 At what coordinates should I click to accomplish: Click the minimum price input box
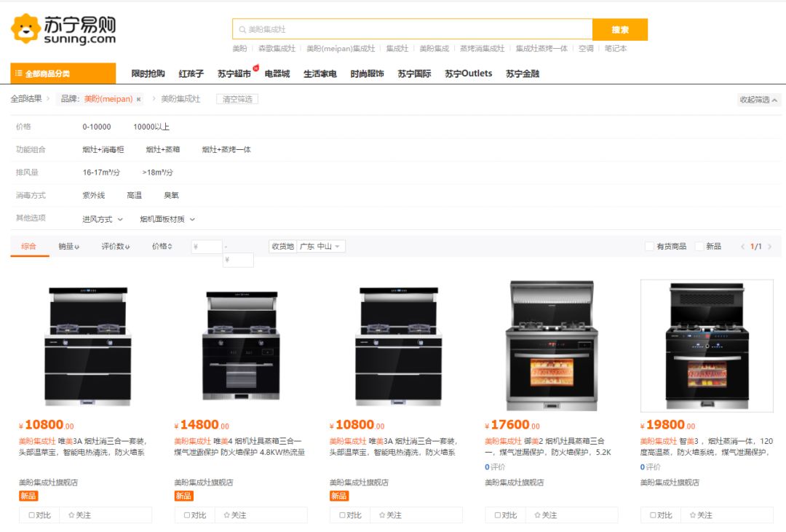[x=207, y=247]
